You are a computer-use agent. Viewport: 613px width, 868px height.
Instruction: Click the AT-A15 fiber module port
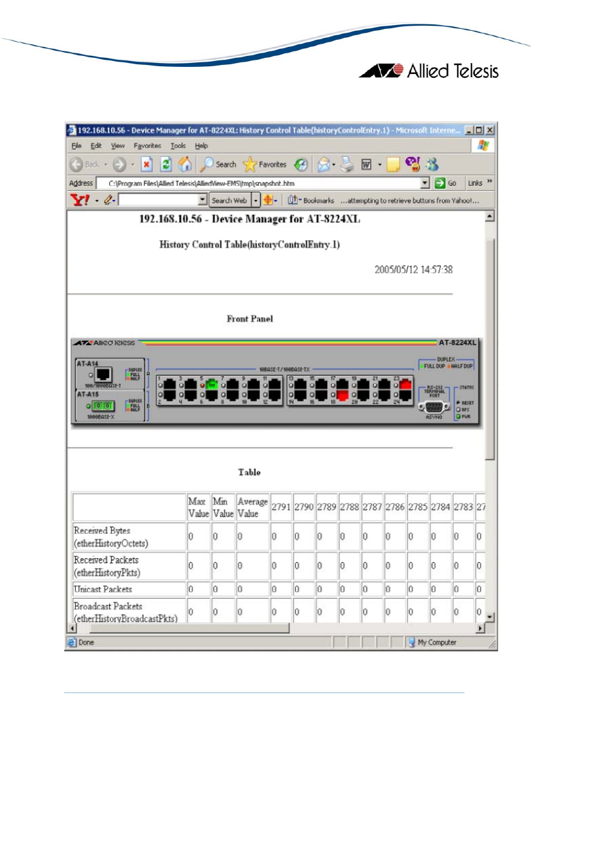point(103,406)
